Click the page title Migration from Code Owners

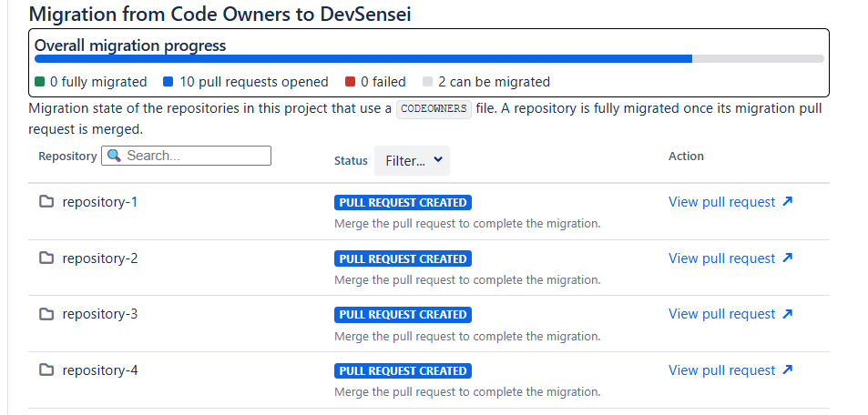click(220, 14)
